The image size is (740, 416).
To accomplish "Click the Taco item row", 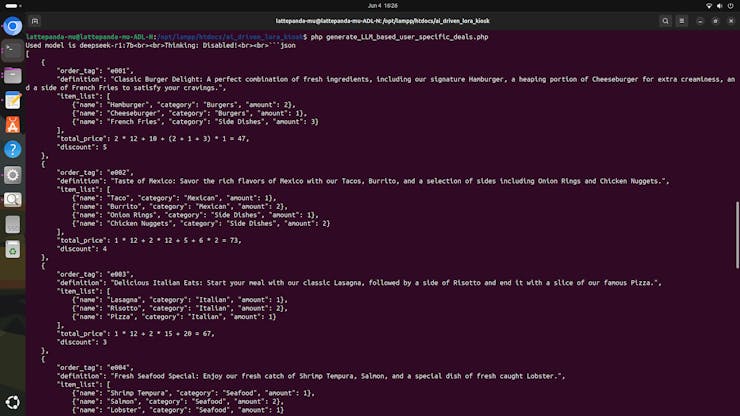I will (174, 198).
